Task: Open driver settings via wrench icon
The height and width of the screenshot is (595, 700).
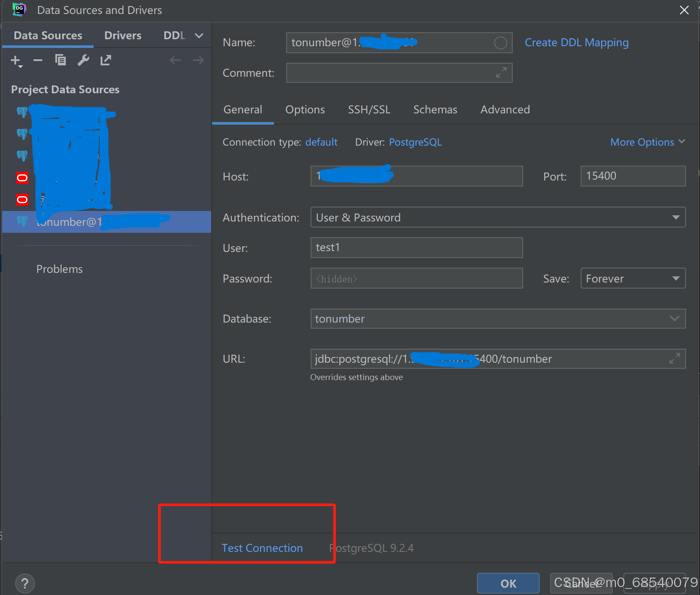Action: tap(83, 60)
